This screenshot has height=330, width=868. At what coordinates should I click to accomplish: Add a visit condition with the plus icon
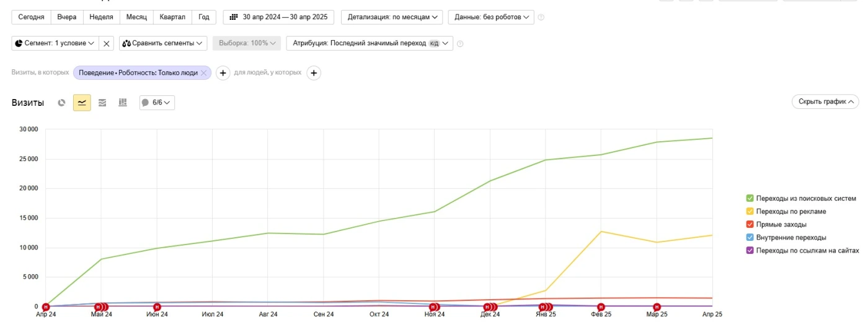coord(223,73)
